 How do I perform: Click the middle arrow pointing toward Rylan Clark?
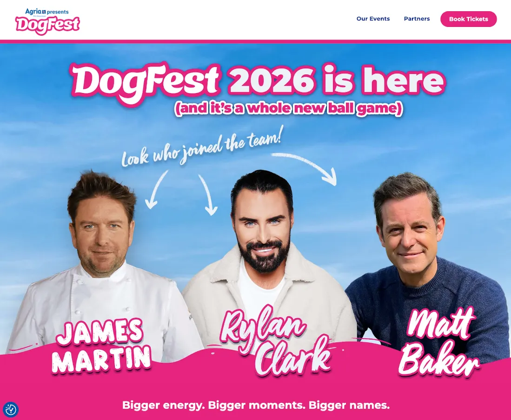tap(208, 195)
